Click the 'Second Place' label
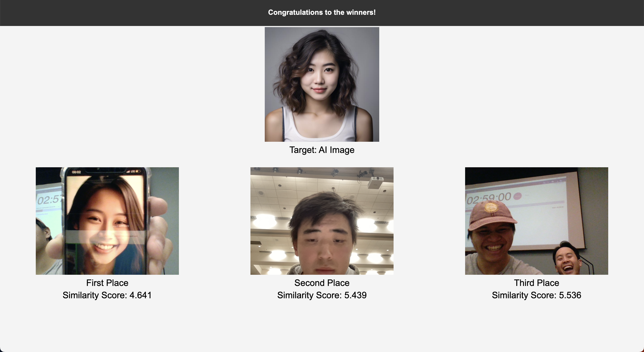Viewport: 644px width, 352px height. tap(322, 283)
